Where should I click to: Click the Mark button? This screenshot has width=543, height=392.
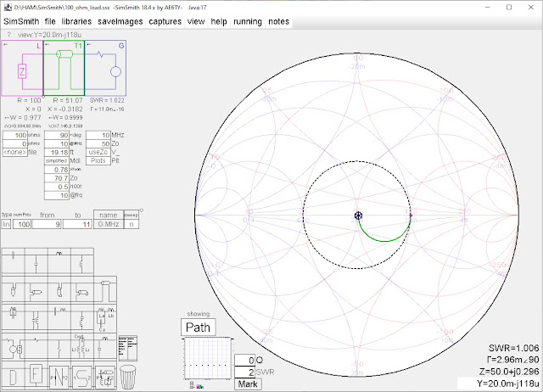(248, 384)
